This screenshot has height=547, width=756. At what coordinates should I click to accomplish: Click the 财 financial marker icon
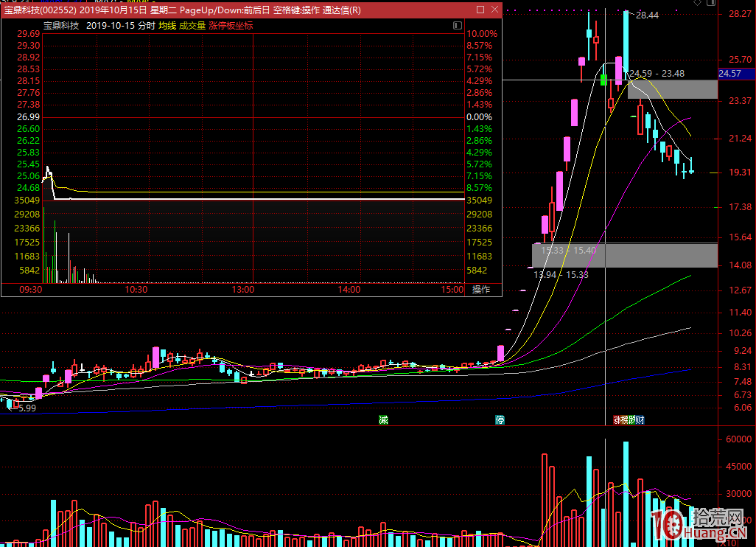pyautogui.click(x=640, y=419)
